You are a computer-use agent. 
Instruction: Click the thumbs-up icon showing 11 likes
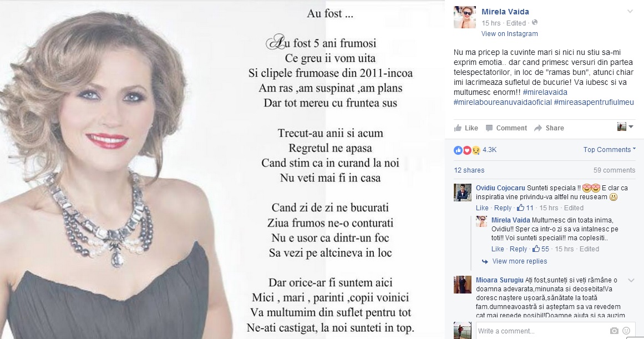pos(520,208)
